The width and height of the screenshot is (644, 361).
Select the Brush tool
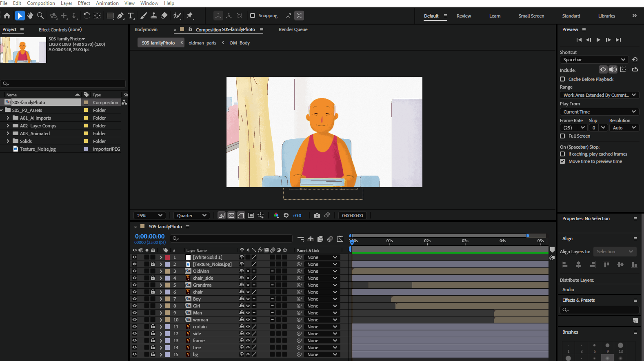pos(144,16)
